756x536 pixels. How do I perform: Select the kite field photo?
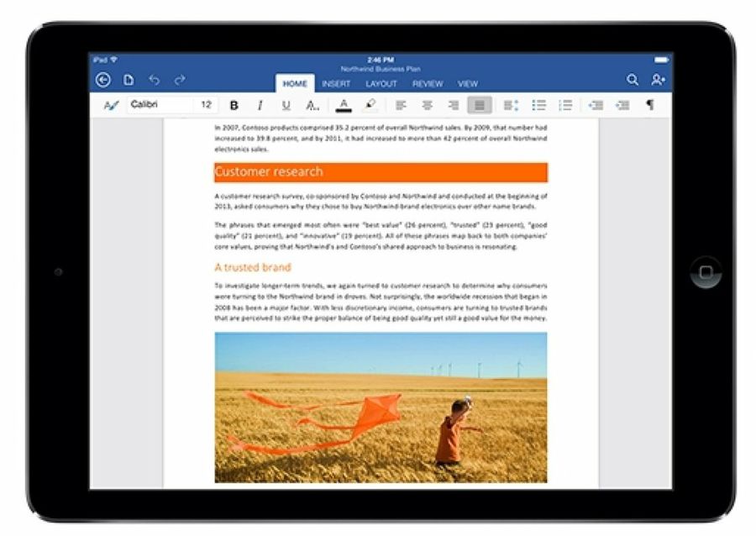pyautogui.click(x=381, y=407)
